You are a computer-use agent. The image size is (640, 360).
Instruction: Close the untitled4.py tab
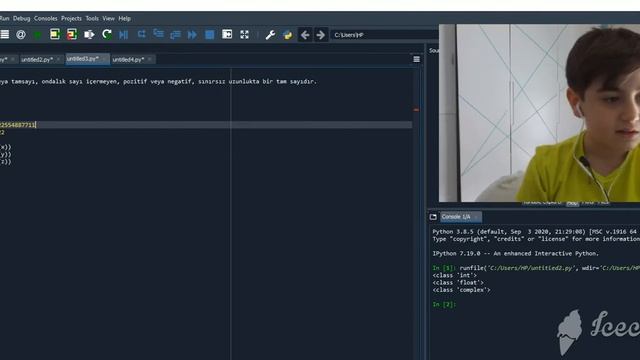tap(150, 60)
